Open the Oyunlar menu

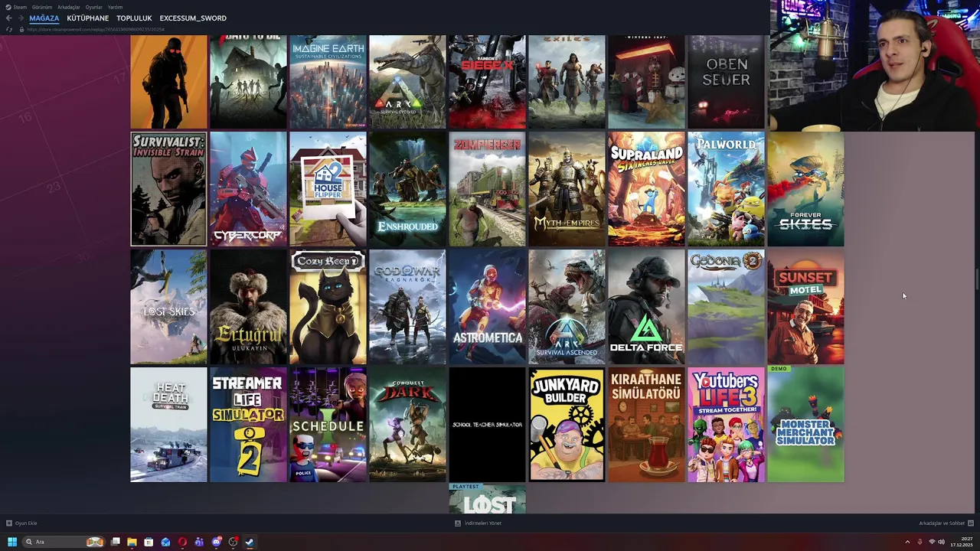[x=93, y=7]
